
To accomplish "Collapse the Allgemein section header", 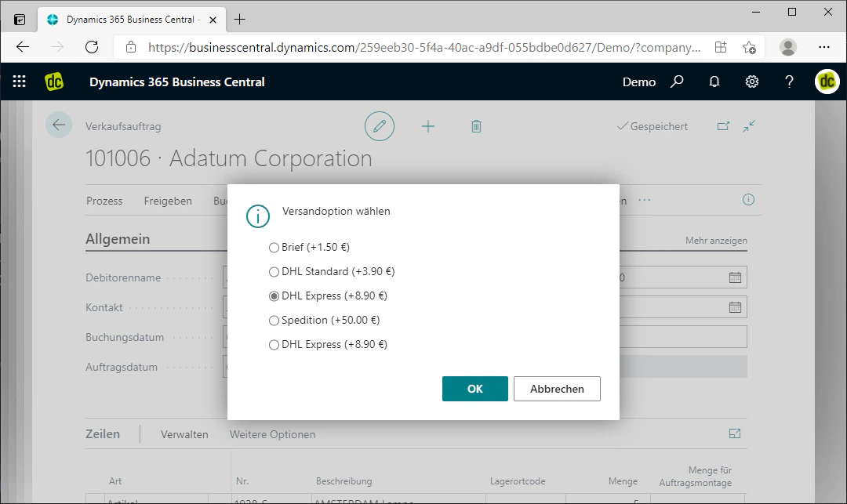I will click(x=118, y=239).
